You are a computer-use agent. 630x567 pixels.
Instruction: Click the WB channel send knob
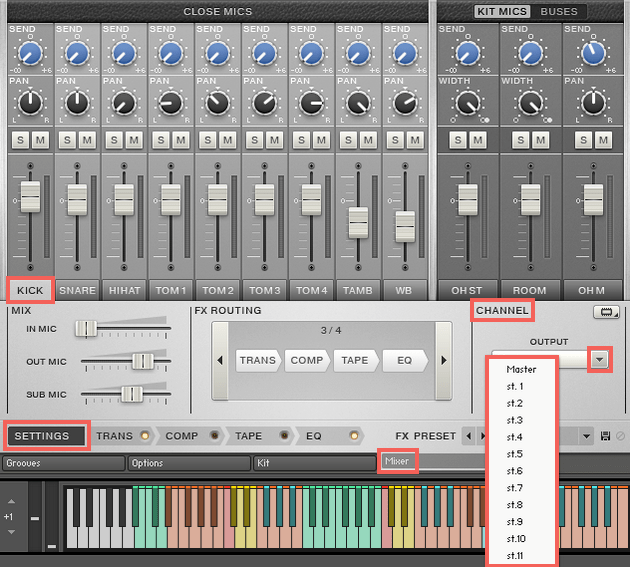click(x=405, y=53)
